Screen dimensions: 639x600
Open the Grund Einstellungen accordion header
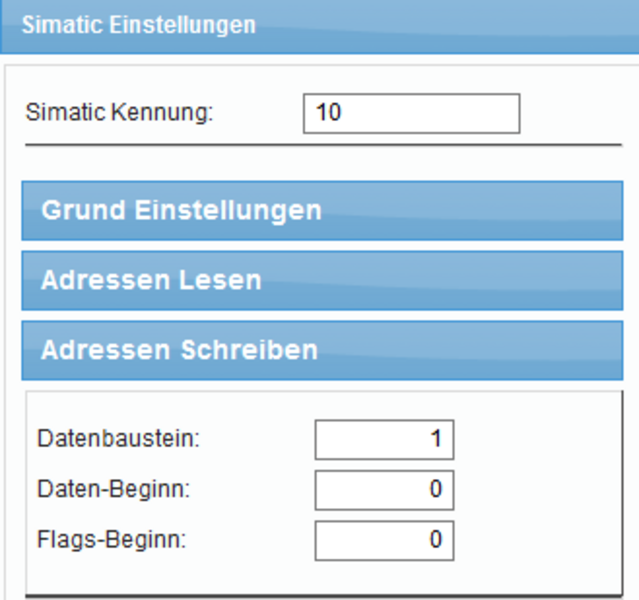point(181,211)
